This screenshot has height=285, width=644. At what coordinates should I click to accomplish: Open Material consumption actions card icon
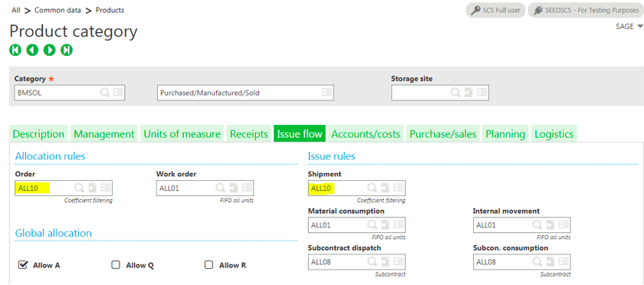point(399,224)
